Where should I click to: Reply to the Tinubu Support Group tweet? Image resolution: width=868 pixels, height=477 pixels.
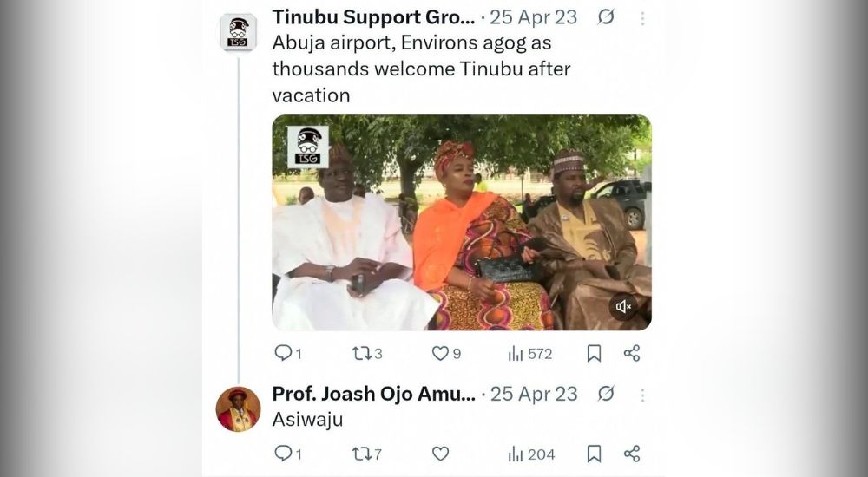pyautogui.click(x=283, y=353)
